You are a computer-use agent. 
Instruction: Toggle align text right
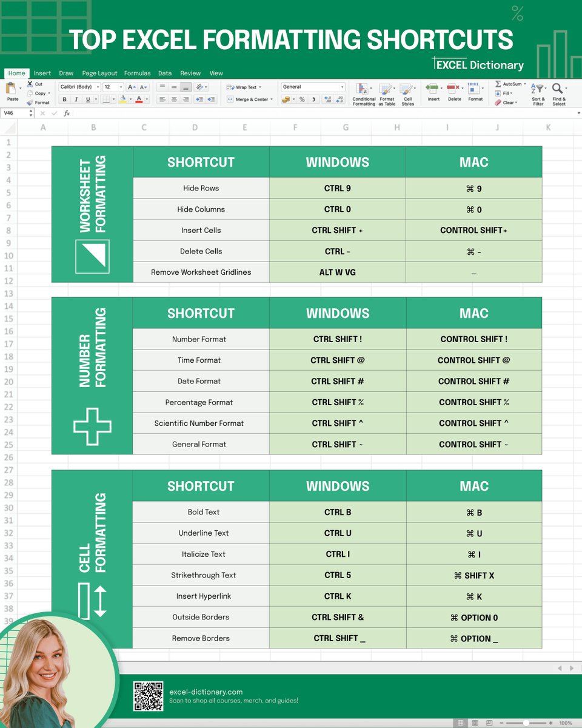pos(186,99)
